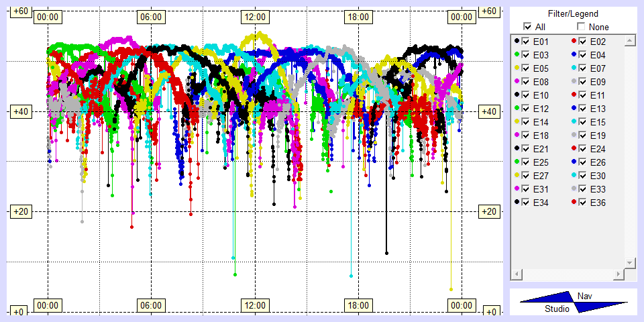Image resolution: width=644 pixels, height=322 pixels.
Task: Uncheck satellite E01 in legend
Action: pyautogui.click(x=526, y=42)
